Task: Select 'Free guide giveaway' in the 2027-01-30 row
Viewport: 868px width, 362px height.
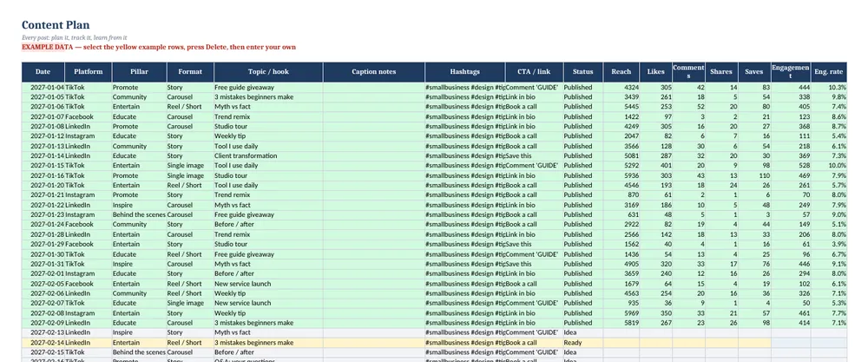Action: click(x=268, y=254)
